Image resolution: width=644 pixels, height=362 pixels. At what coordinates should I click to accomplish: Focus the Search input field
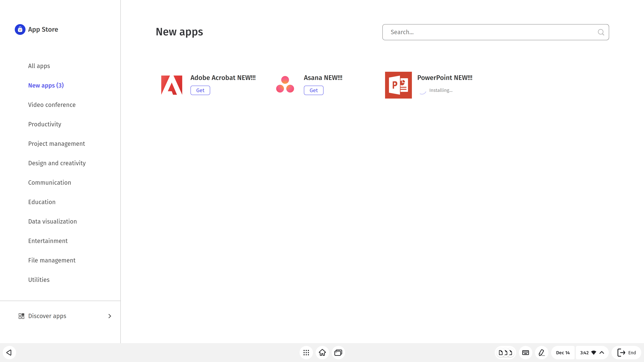coord(490,32)
